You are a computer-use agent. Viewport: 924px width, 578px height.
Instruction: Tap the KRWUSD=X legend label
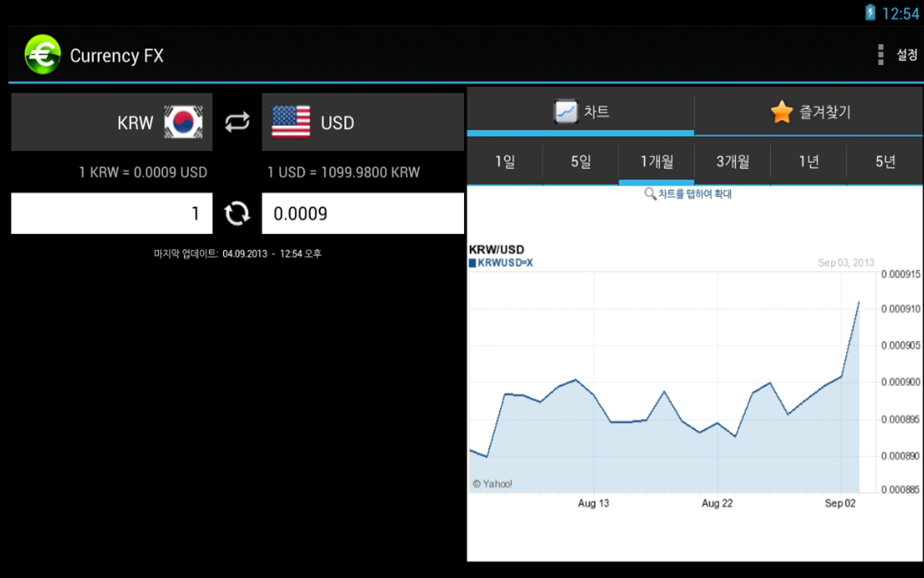(x=505, y=263)
